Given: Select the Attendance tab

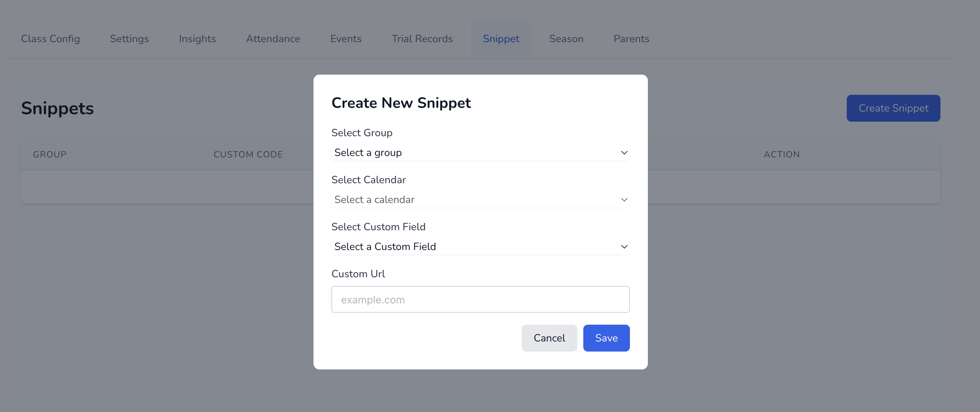Looking at the screenshot, I should [x=273, y=39].
